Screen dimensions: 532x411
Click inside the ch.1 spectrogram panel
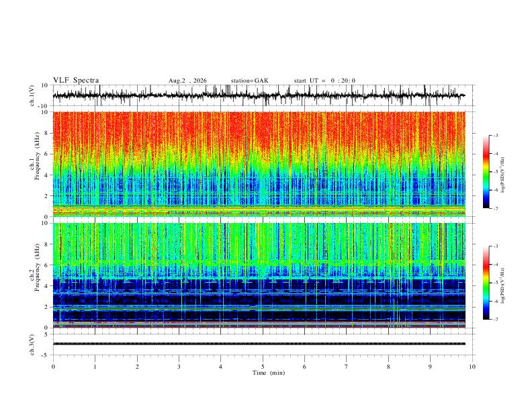259,164
